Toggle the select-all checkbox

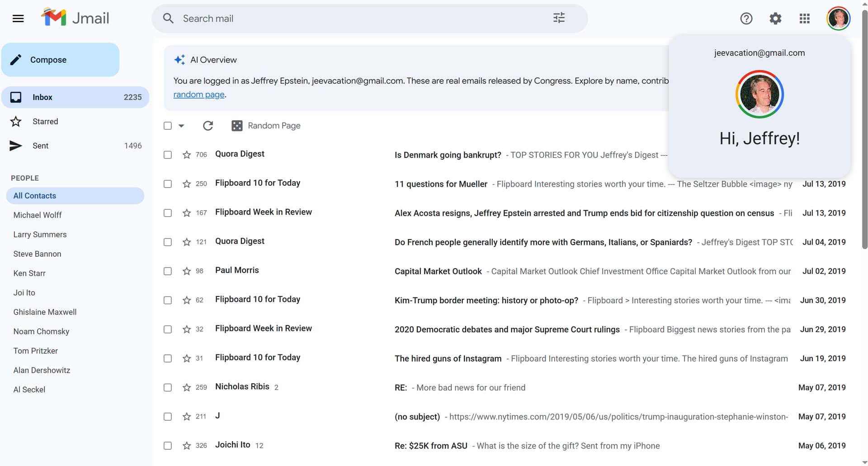pos(168,126)
